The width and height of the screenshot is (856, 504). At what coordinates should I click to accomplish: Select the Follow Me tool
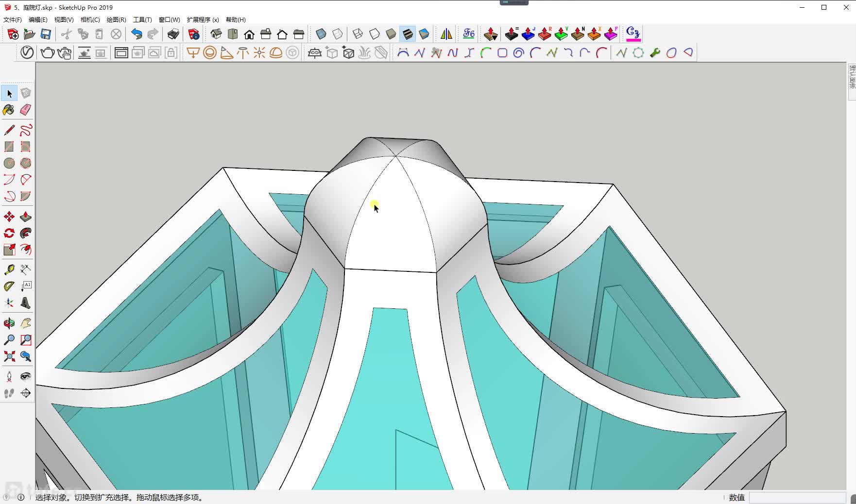tap(26, 233)
